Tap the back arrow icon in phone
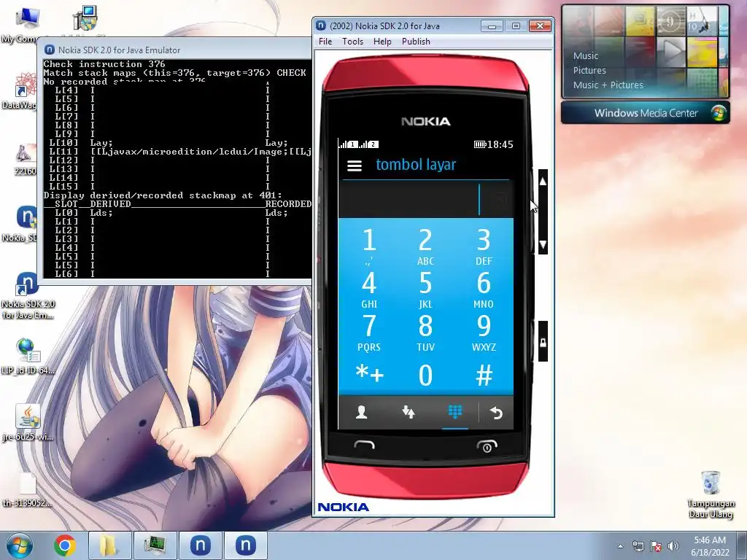747x560 pixels. (x=496, y=413)
